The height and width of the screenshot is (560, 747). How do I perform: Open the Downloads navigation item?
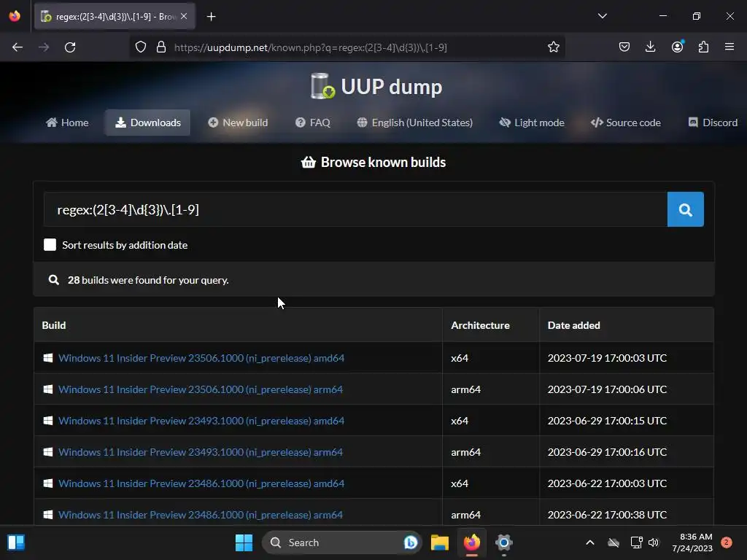pyautogui.click(x=147, y=122)
